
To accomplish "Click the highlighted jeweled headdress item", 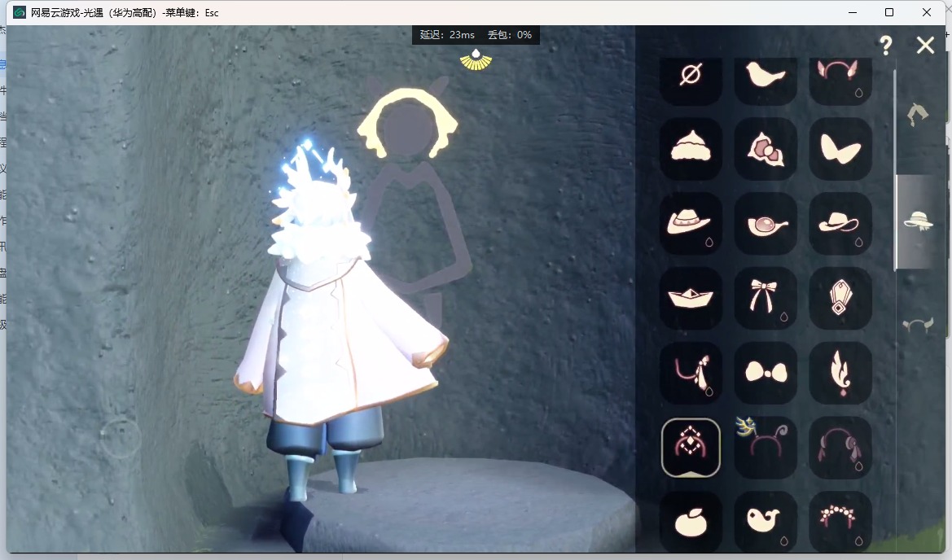I will [691, 448].
